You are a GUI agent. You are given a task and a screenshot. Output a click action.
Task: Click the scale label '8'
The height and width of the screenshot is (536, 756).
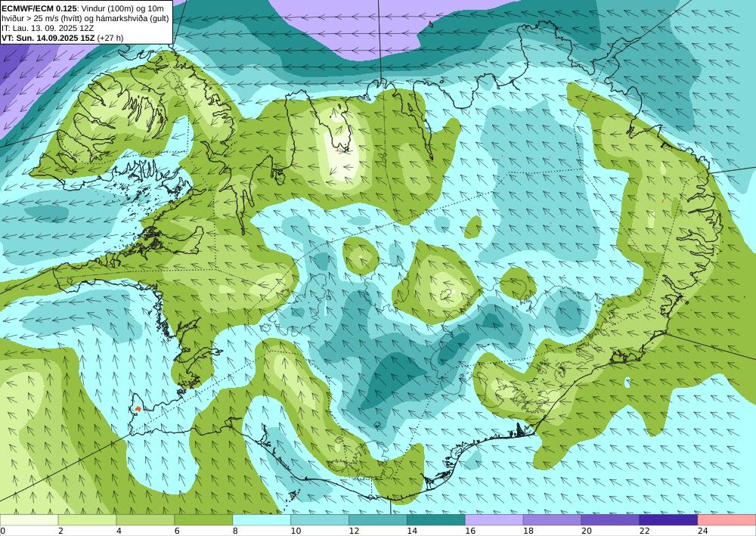[x=235, y=531]
